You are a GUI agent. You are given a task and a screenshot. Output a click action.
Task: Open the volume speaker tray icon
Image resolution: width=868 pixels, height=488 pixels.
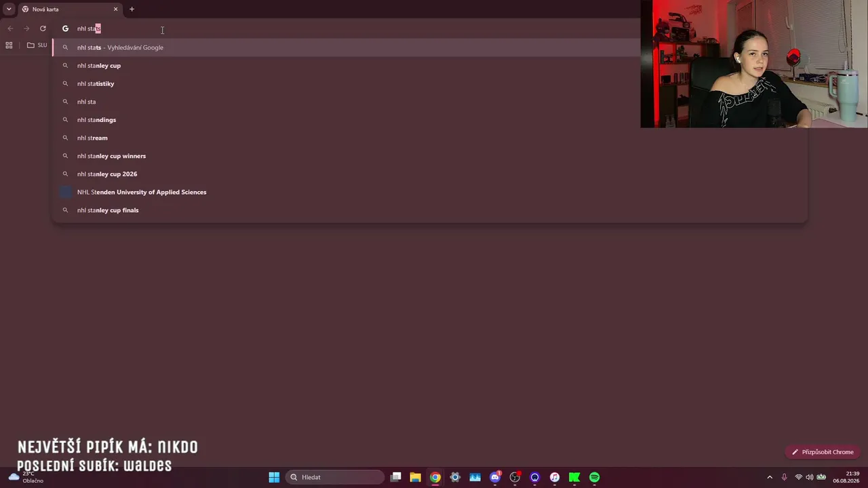click(810, 477)
